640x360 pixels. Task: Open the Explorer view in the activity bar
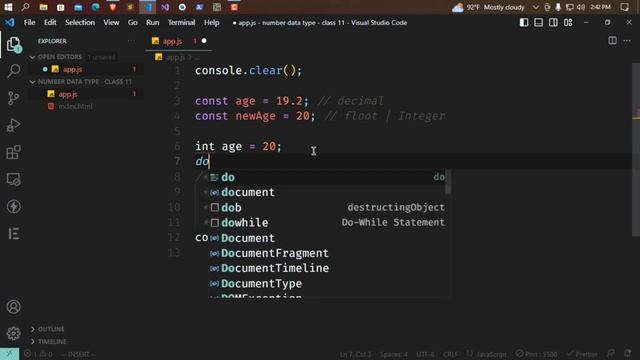point(13,44)
